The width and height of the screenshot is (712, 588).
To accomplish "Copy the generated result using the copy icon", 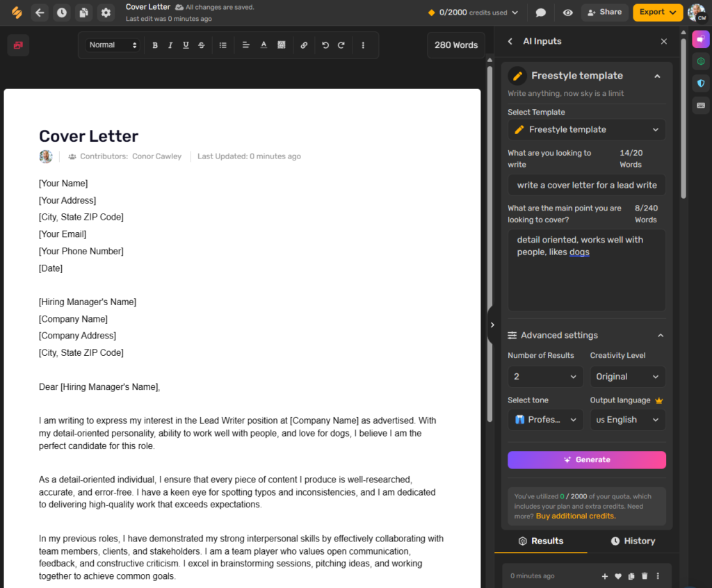I will pyautogui.click(x=631, y=576).
